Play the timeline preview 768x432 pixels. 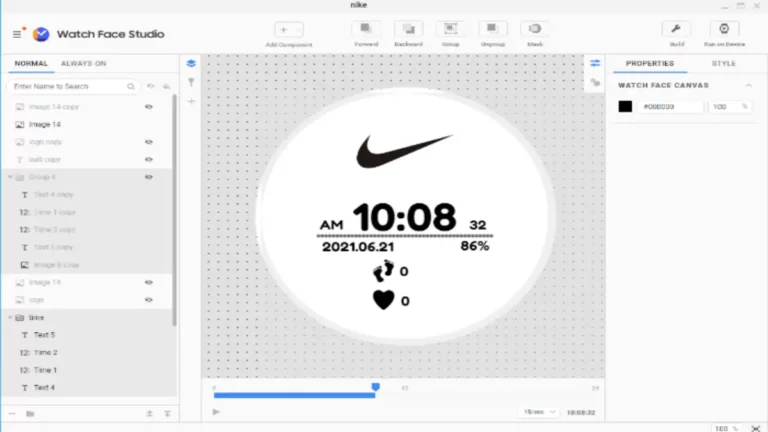(x=216, y=412)
